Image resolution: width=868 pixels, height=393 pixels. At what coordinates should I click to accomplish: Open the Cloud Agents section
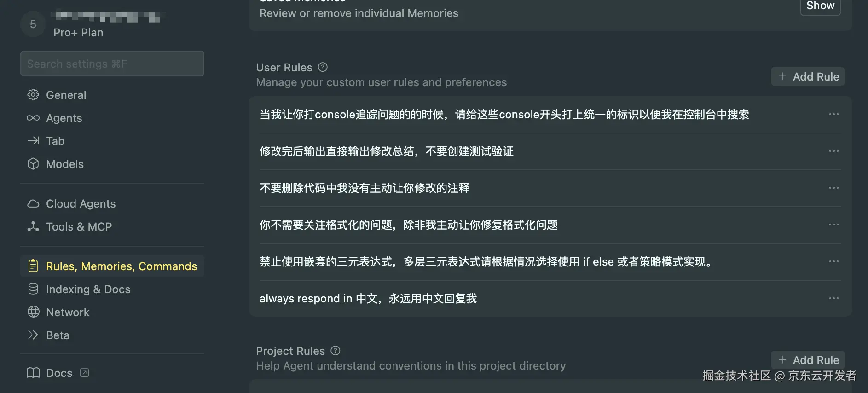click(x=80, y=203)
